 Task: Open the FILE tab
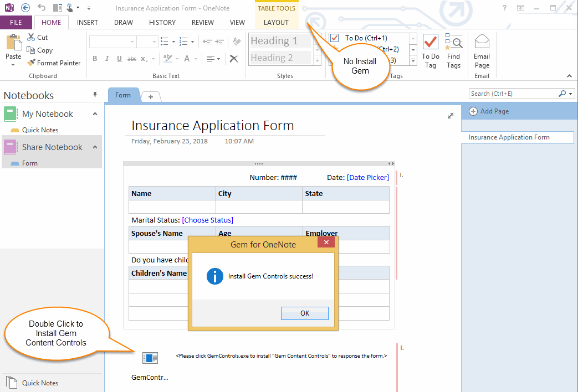(16, 23)
